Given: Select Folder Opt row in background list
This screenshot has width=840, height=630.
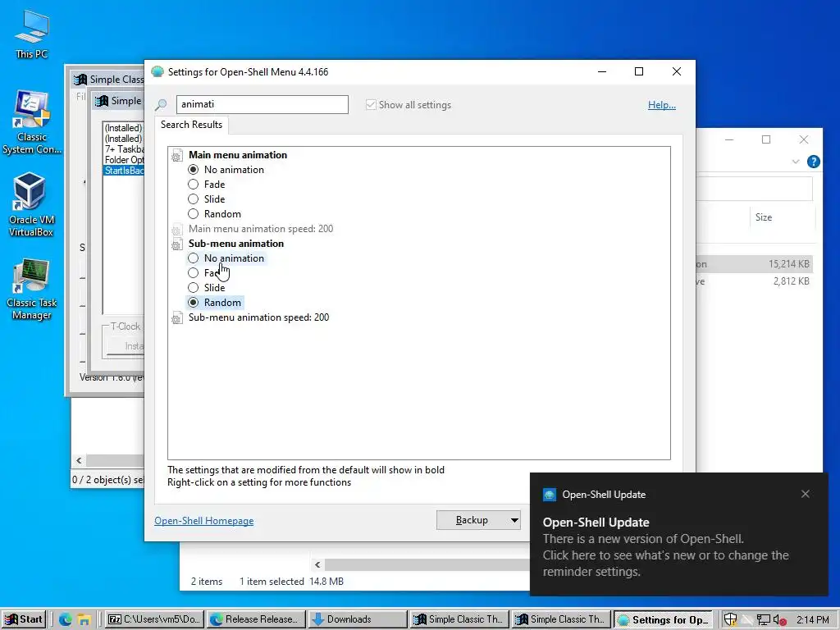Looking at the screenshot, I should [124, 160].
